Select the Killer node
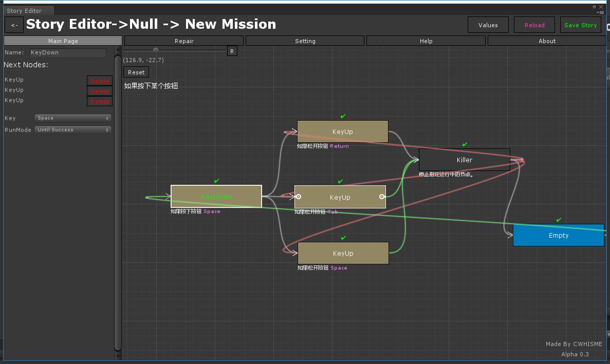The width and height of the screenshot is (610, 364). (x=464, y=160)
